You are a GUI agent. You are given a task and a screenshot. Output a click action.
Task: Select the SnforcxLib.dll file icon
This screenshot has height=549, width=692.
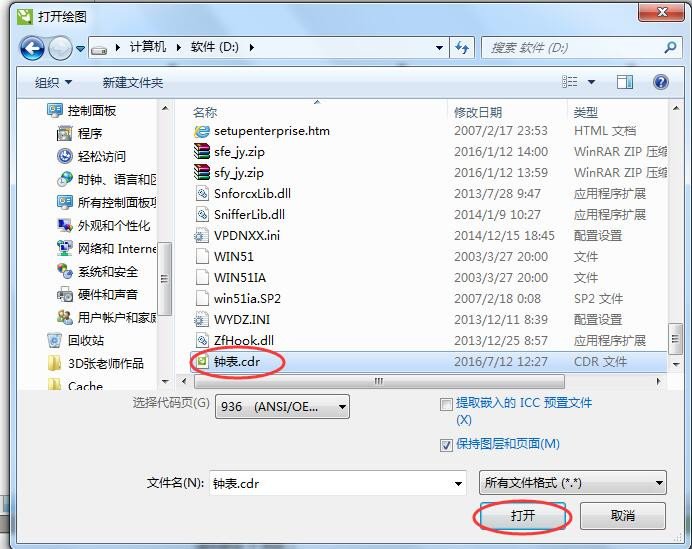pos(202,193)
